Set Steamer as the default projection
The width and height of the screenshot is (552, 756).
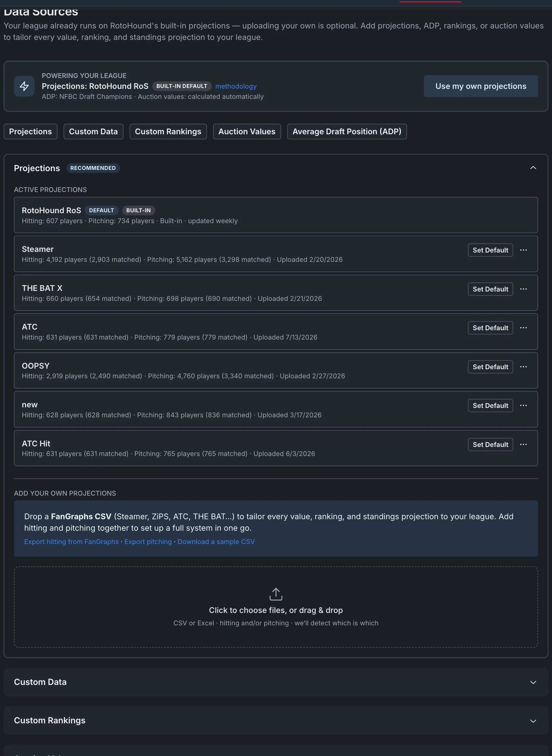pos(490,250)
